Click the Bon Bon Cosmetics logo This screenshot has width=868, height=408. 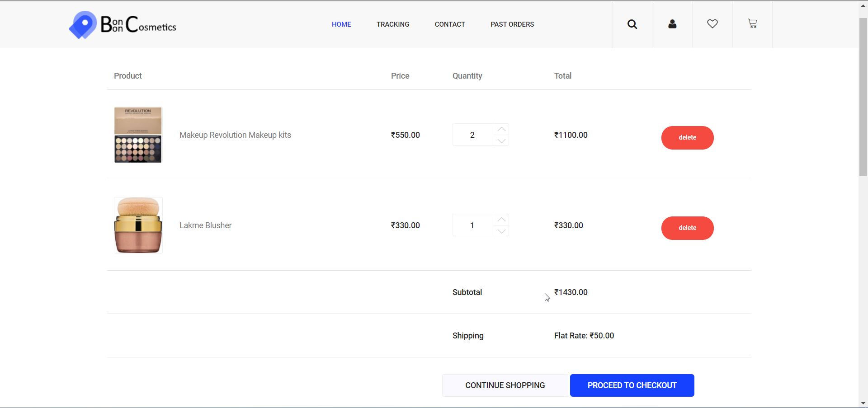[x=123, y=24]
